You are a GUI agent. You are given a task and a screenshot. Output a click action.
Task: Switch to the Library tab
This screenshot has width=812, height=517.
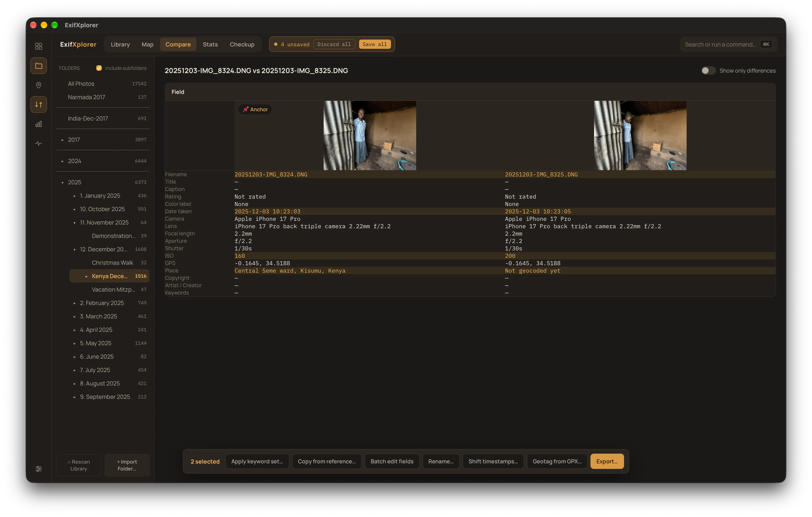(x=120, y=44)
